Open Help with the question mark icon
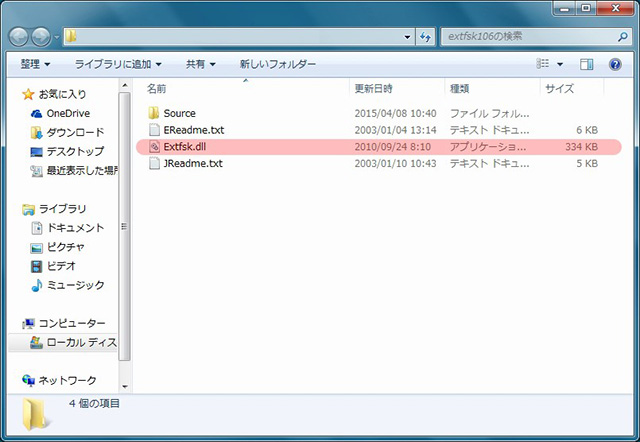Viewport: 640px width, 442px height. (x=615, y=64)
